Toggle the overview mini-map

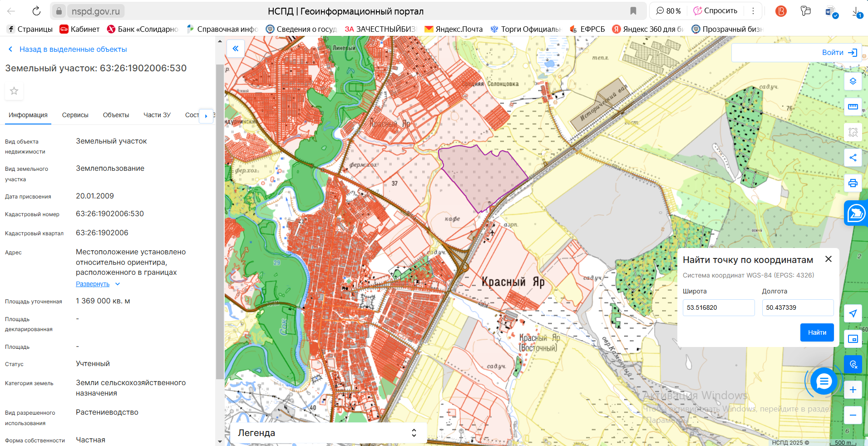point(853,339)
